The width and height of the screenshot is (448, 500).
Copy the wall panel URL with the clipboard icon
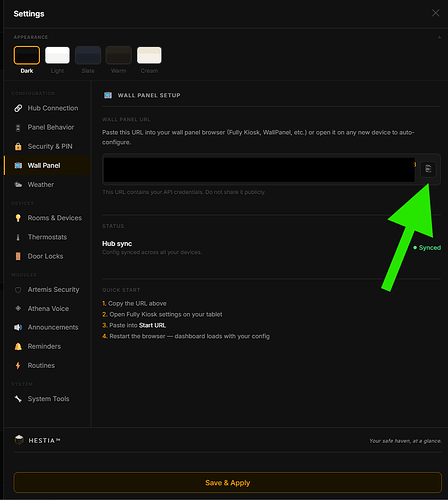[428, 169]
